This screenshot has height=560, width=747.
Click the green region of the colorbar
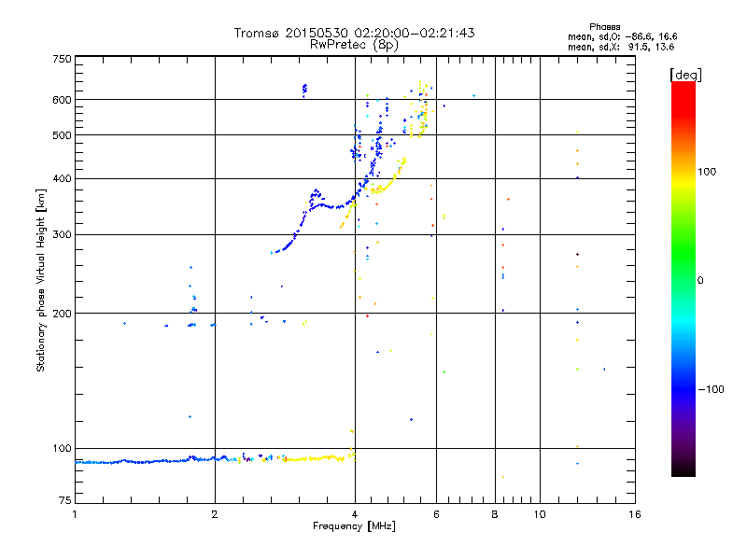[683, 280]
